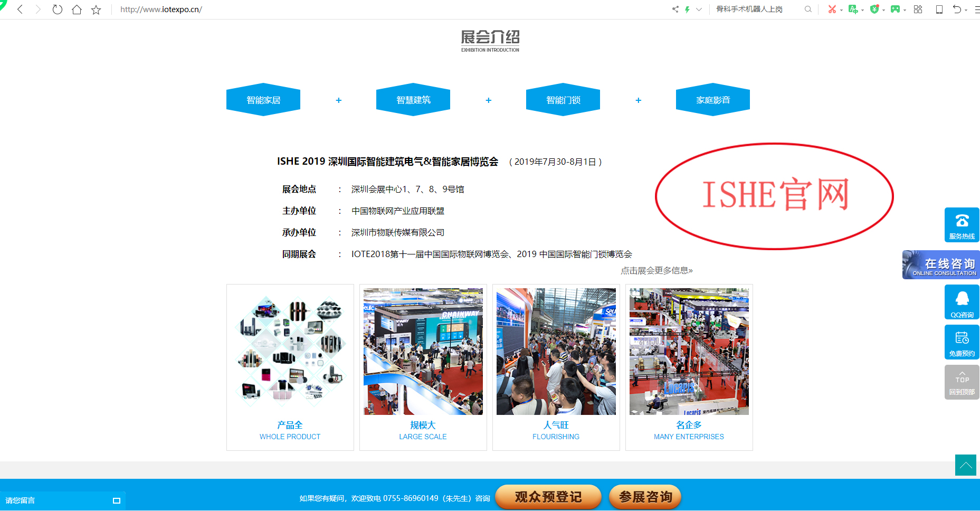Screen dimensions: 980x511
Task: Click the ISHE 2019 exhibition title text
Action: 387,162
